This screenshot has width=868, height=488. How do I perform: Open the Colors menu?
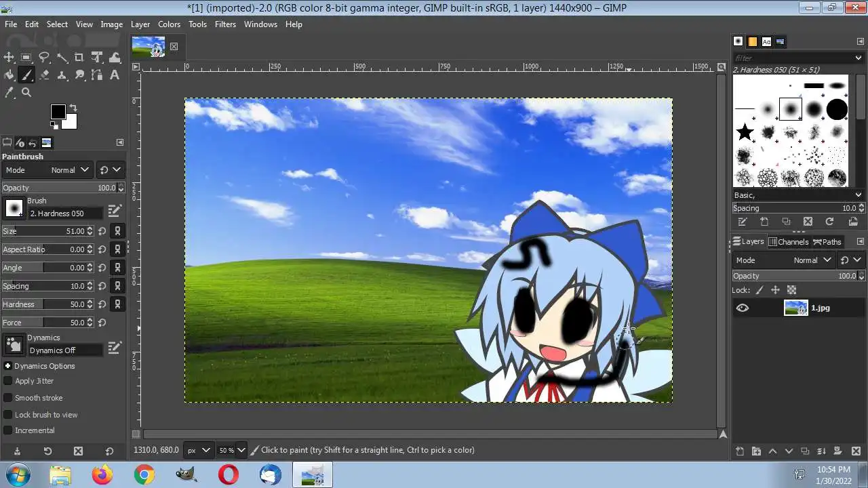point(169,24)
